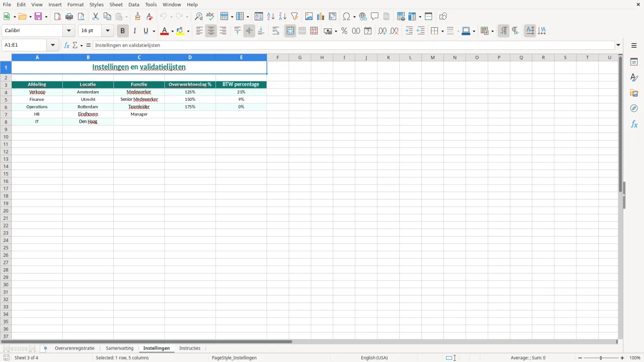Open Print Preview from toolbar

click(81, 17)
